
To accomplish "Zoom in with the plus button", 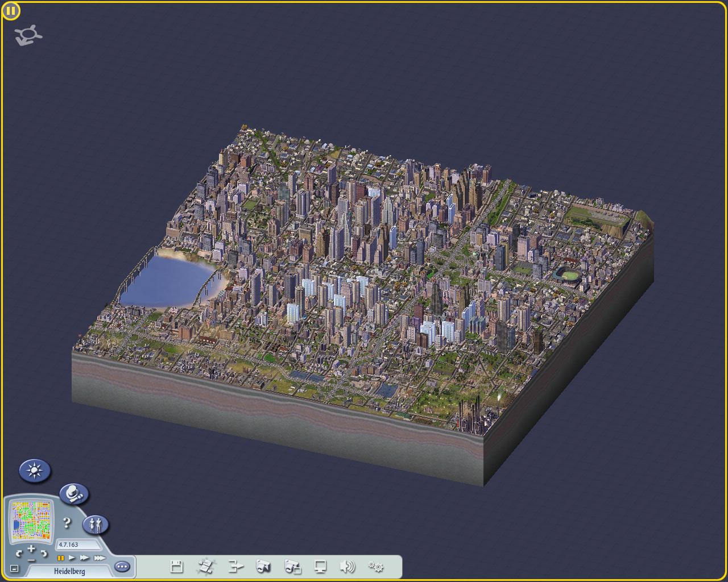I will [x=31, y=549].
